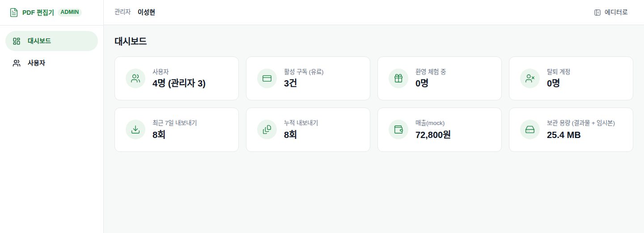The width and height of the screenshot is (644, 233).
Task: Click the credit card icon for 활성 구독
Action: coord(267,78)
